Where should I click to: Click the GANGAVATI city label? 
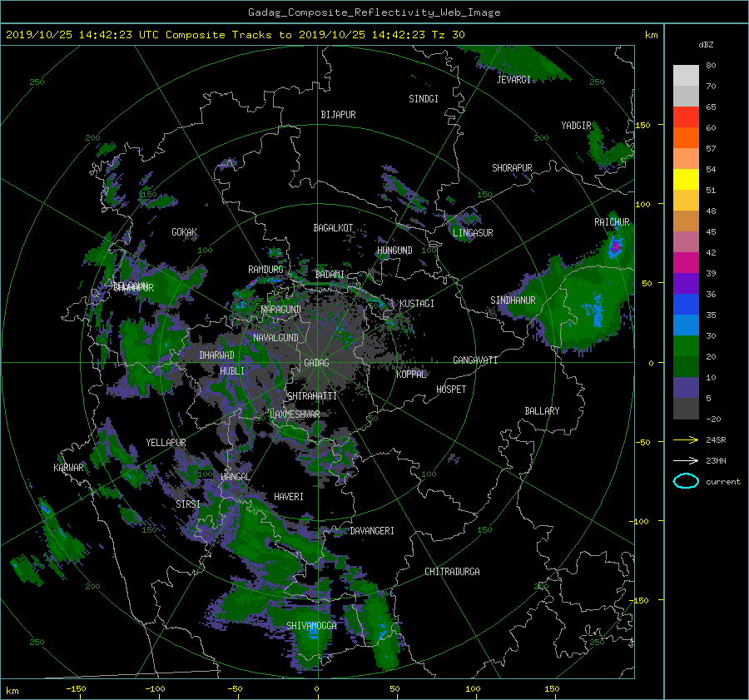click(475, 360)
